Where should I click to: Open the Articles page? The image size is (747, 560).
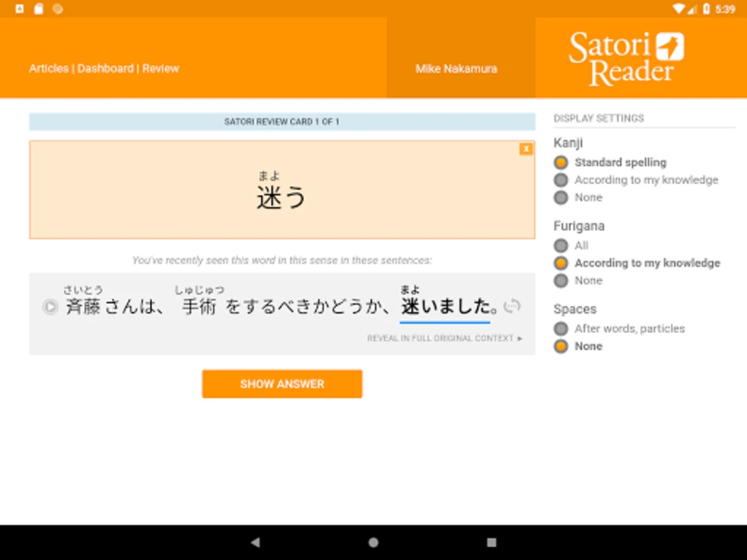tap(48, 69)
